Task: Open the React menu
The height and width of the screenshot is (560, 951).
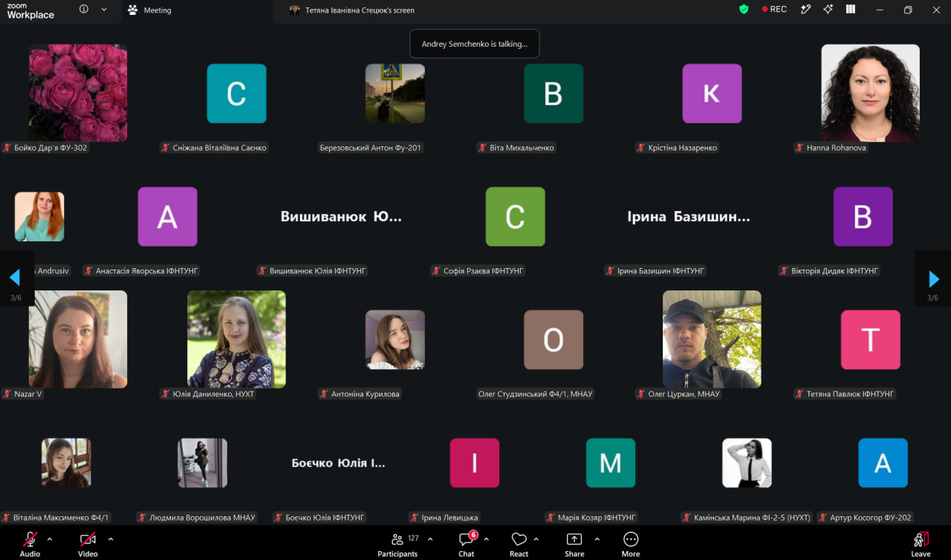Action: tap(519, 543)
